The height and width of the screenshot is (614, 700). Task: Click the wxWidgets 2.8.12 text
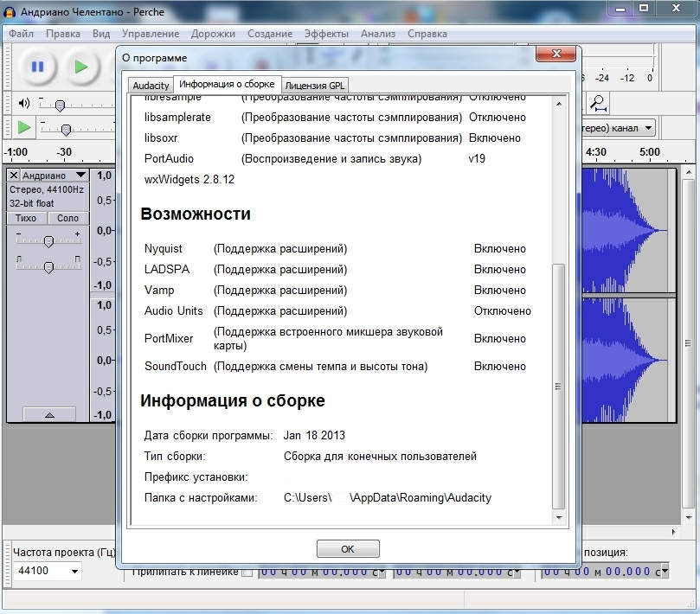[189, 179]
